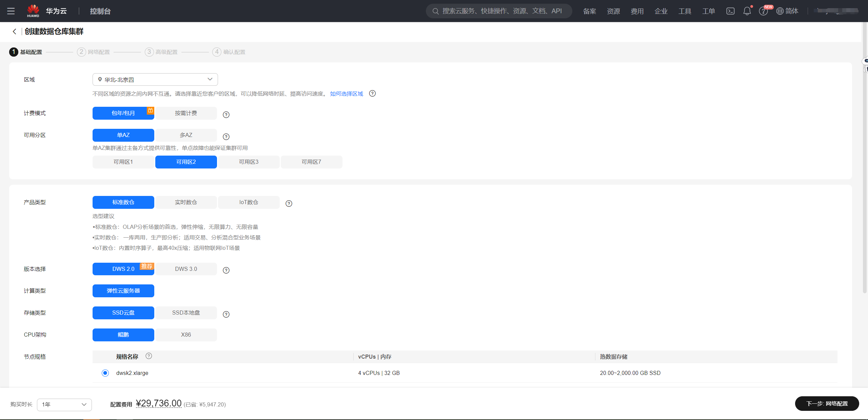Click help icon next to 规格名称 header

[149, 356]
